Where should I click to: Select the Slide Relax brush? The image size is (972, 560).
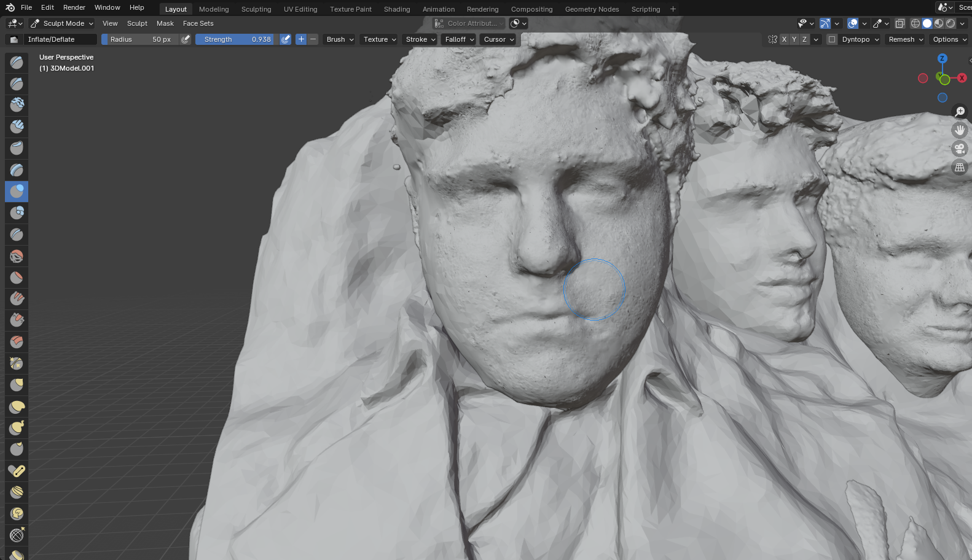(x=17, y=535)
